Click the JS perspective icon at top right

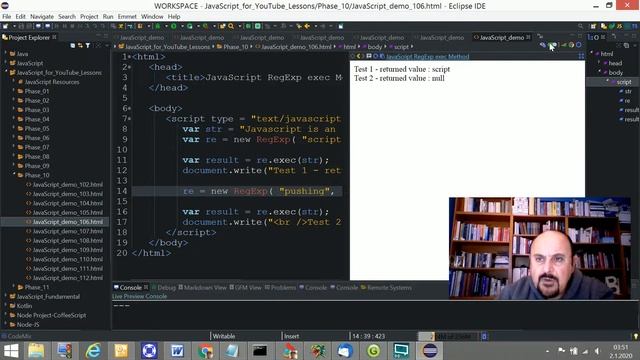tap(619, 26)
